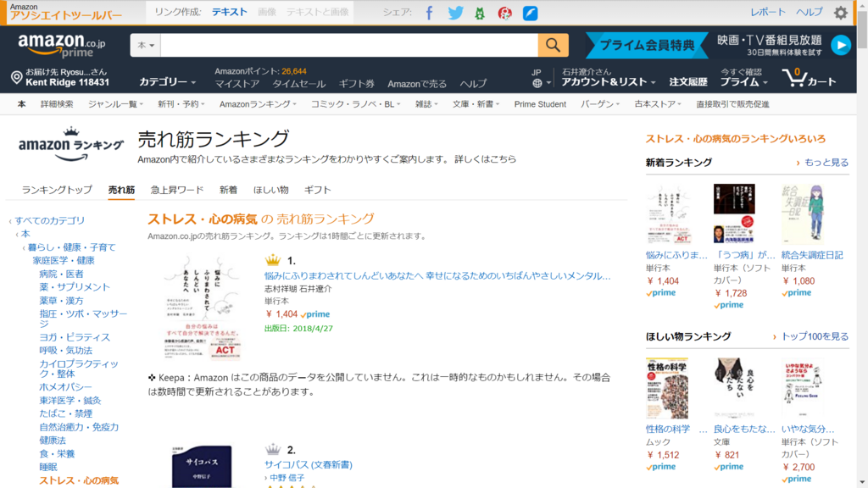
Task: Open 統合失調症日記 cover thumbnail
Action: point(802,214)
